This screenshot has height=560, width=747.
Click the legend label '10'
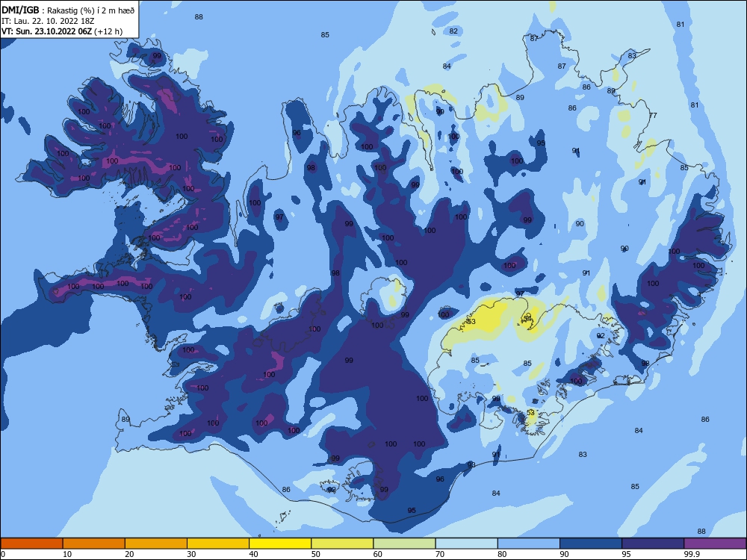click(67, 554)
